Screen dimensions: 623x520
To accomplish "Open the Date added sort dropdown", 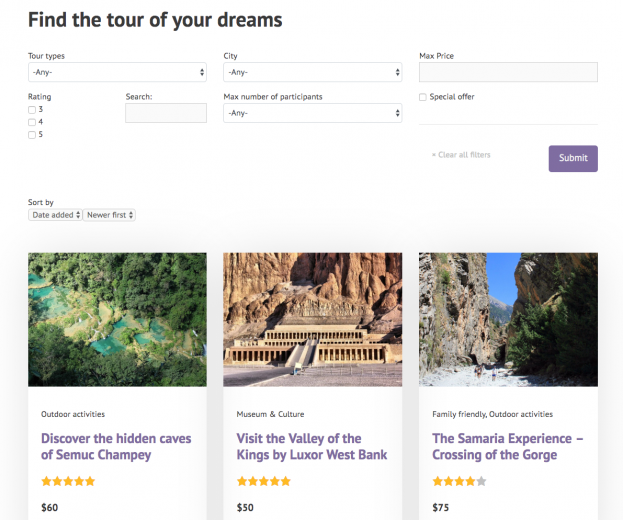I will (x=55, y=215).
